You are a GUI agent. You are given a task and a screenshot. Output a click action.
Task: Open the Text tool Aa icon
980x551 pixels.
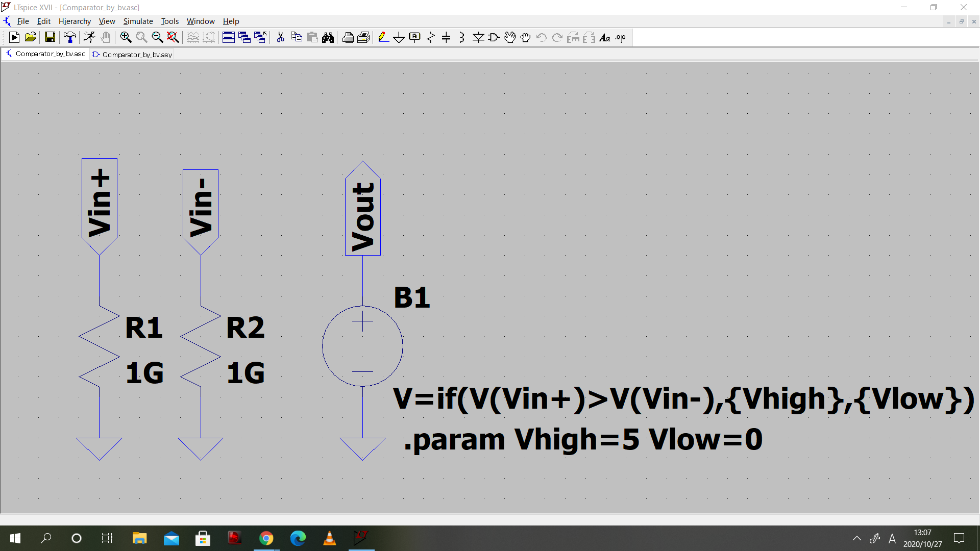coord(605,37)
